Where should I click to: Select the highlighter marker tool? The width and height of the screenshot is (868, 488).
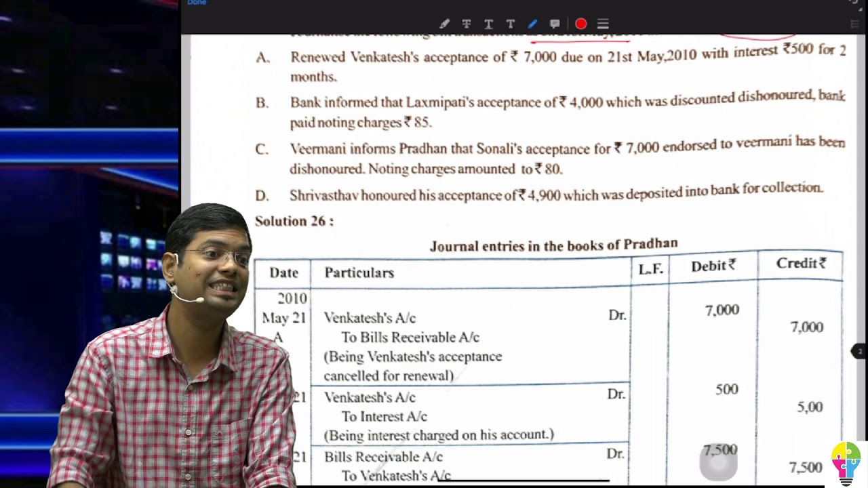pyautogui.click(x=444, y=24)
